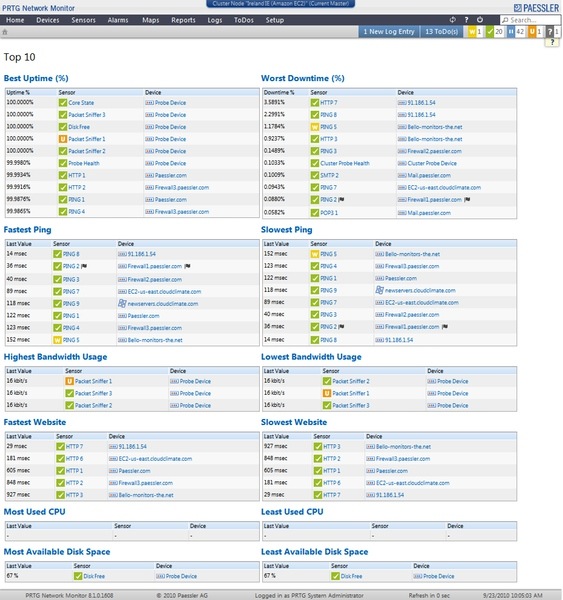Viewport: 563px width, 600px height.
Task: Click the orange unusual sensors status icon
Action: (532, 32)
